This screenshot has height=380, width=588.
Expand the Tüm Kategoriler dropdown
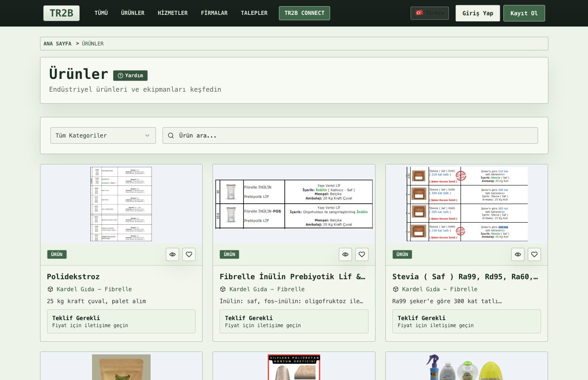pos(103,135)
